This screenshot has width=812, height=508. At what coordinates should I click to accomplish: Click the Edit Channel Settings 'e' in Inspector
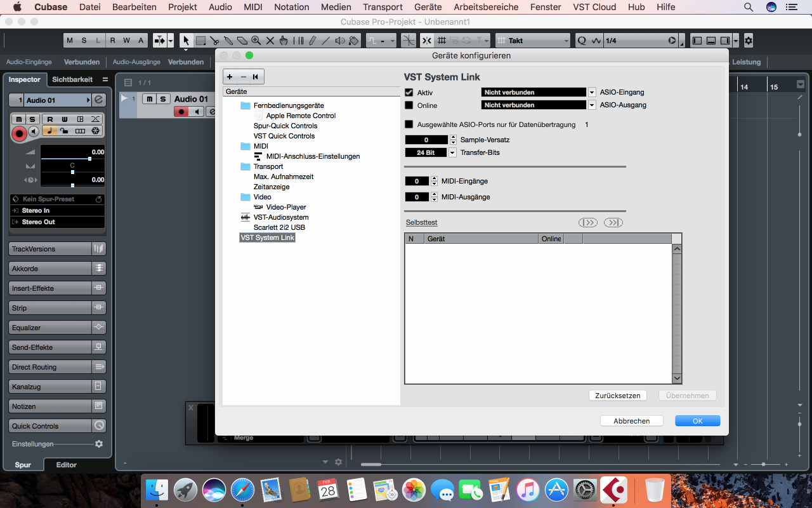click(98, 100)
